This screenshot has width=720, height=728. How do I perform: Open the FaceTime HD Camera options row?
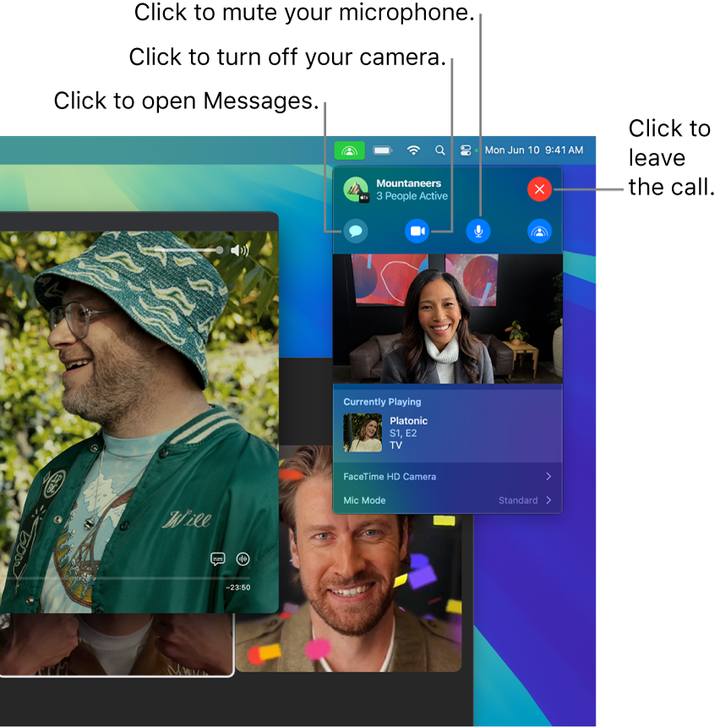(448, 476)
